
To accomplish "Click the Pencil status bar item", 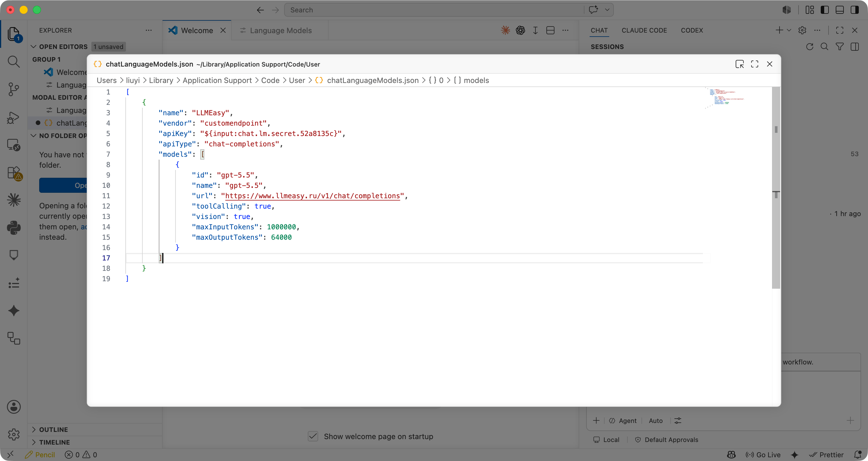I will click(40, 455).
